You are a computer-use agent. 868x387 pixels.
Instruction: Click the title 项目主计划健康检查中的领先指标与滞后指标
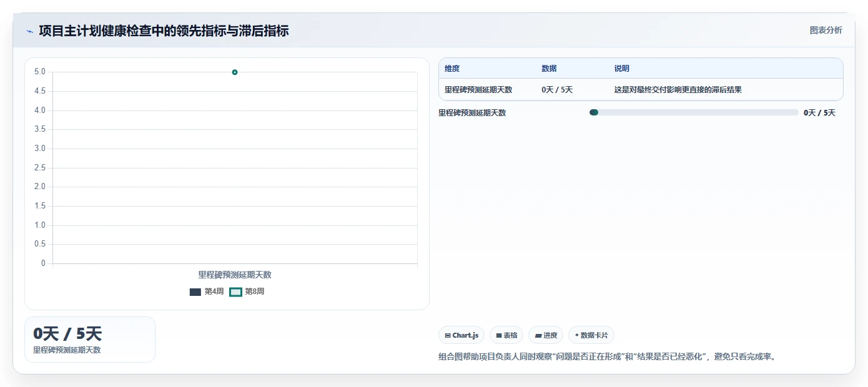pos(164,31)
